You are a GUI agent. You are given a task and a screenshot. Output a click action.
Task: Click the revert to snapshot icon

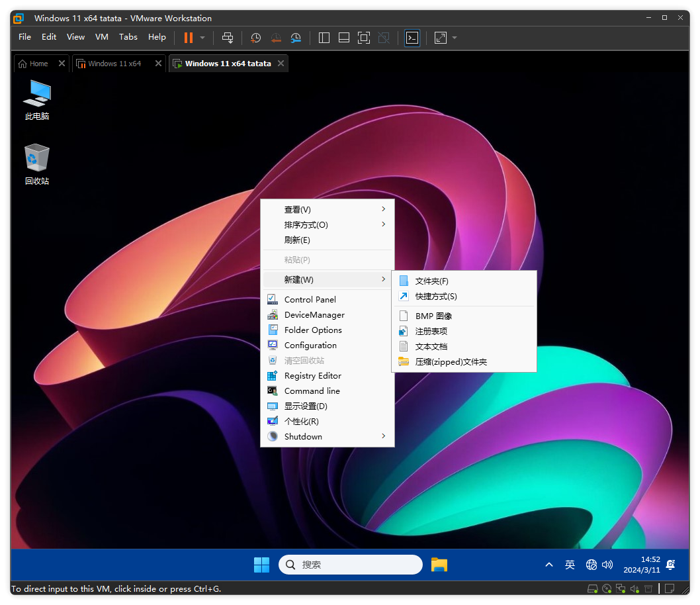click(x=276, y=38)
